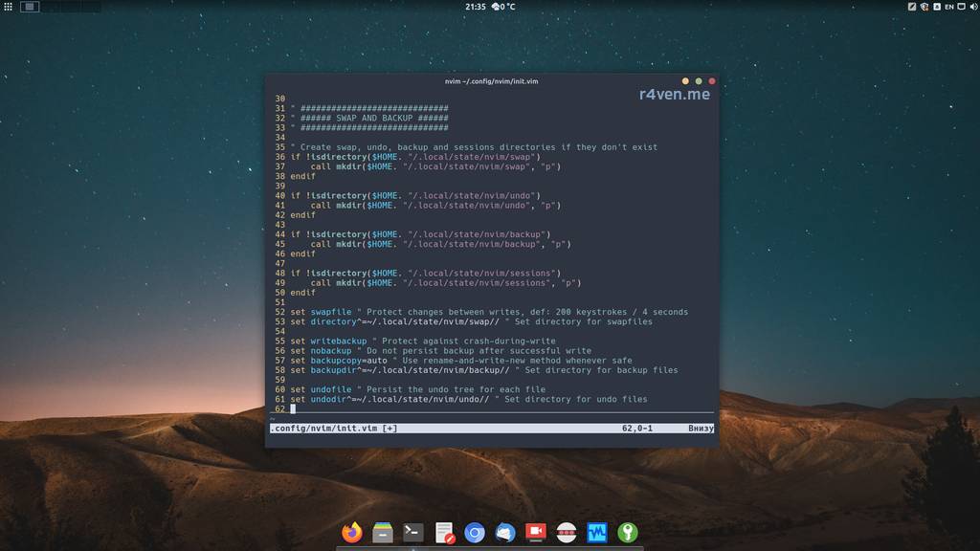Click the blocked-document editor icon in dock

pos(443,533)
